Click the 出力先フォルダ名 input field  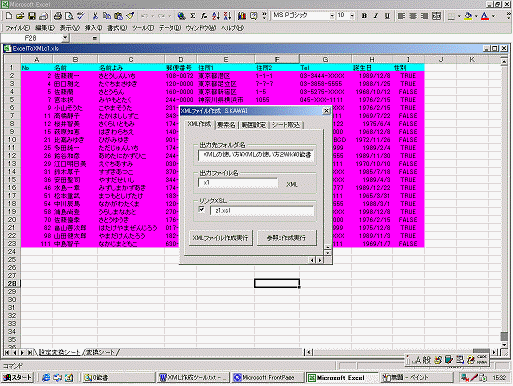[256, 155]
